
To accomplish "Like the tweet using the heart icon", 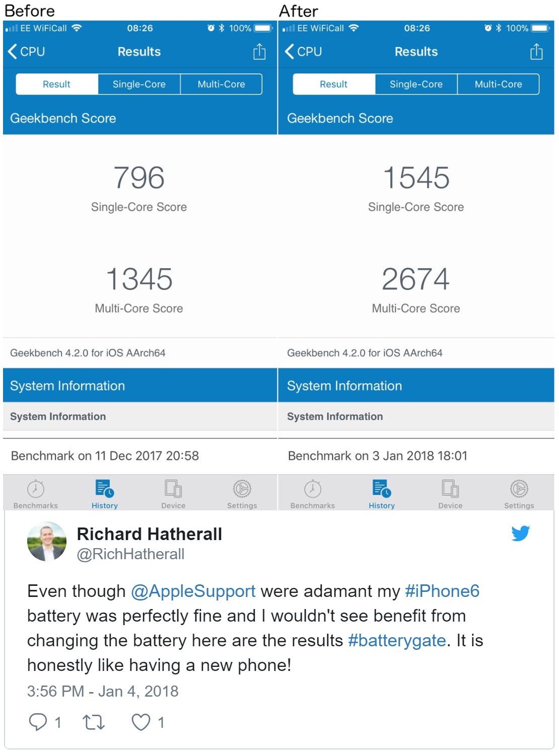I will pyautogui.click(x=142, y=722).
